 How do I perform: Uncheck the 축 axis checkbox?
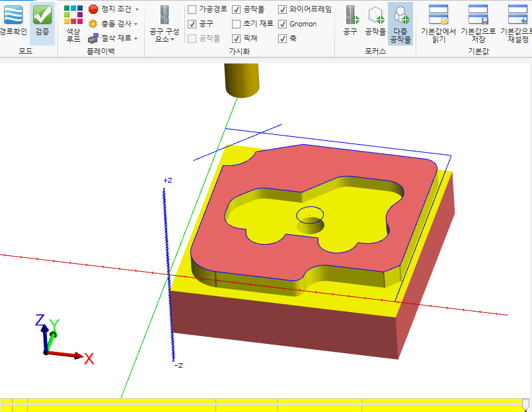(x=282, y=39)
